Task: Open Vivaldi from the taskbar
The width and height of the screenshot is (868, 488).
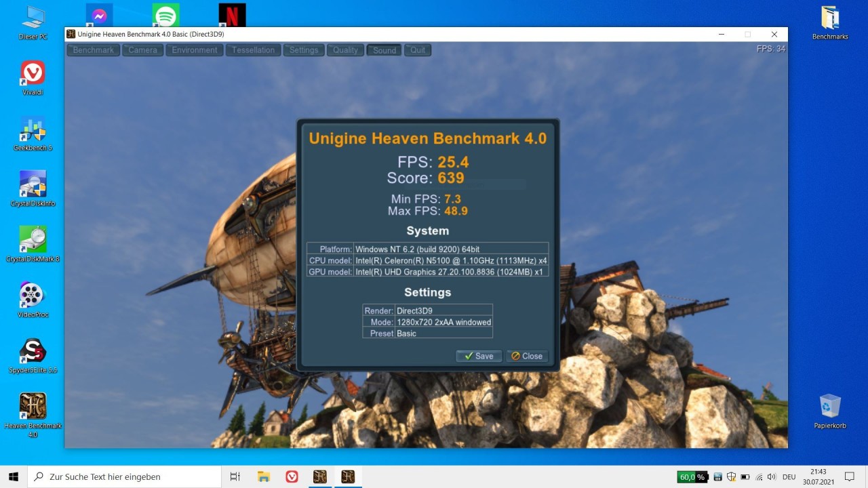Action: click(x=292, y=476)
